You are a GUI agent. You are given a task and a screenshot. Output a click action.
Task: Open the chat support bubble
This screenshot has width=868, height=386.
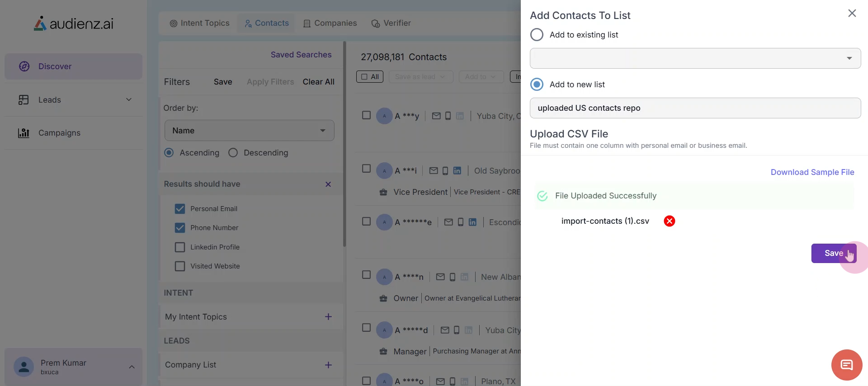(x=846, y=365)
